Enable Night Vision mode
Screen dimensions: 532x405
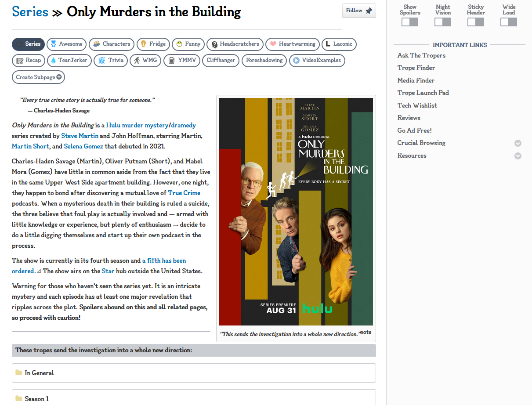443,22
